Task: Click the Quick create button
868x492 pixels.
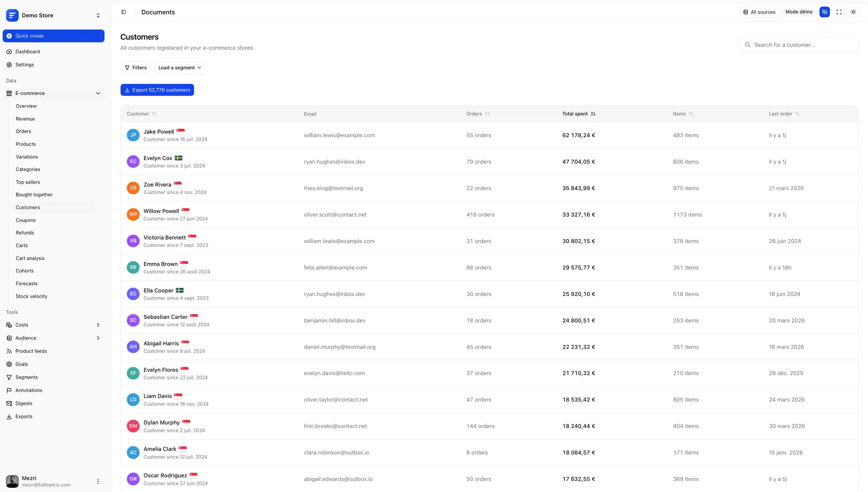Action: (x=53, y=36)
